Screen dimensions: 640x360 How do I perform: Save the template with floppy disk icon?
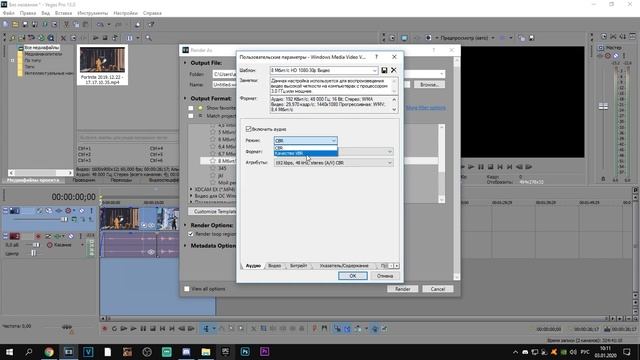(384, 70)
